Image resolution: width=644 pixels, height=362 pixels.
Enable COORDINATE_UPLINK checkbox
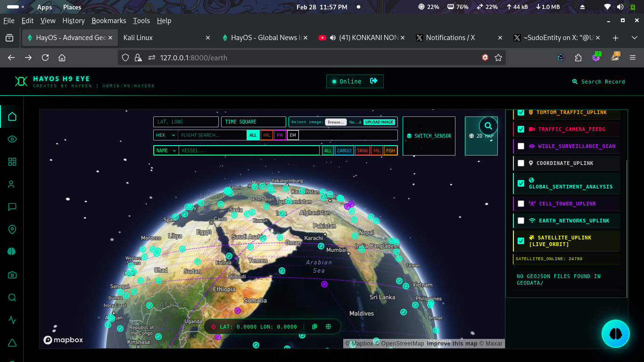coord(521,163)
